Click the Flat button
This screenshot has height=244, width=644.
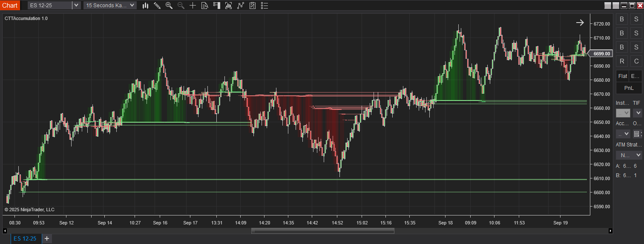point(622,76)
